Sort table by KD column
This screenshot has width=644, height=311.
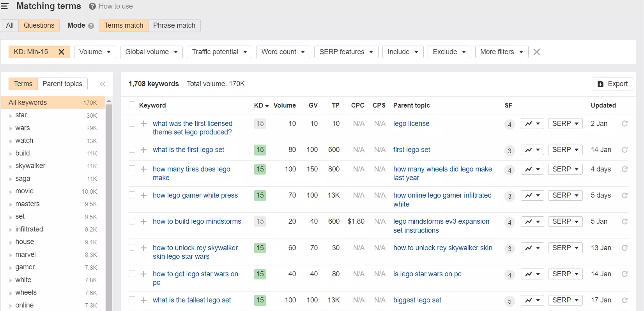pyautogui.click(x=261, y=105)
